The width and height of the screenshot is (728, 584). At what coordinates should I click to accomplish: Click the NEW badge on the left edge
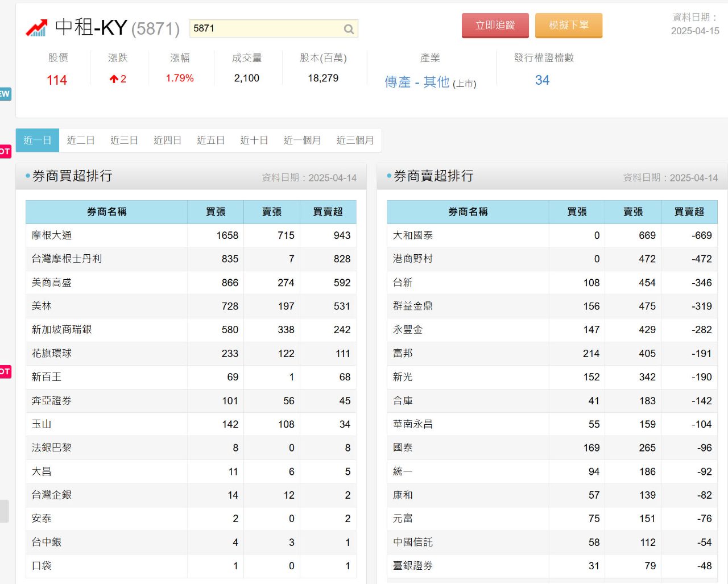coord(3,94)
